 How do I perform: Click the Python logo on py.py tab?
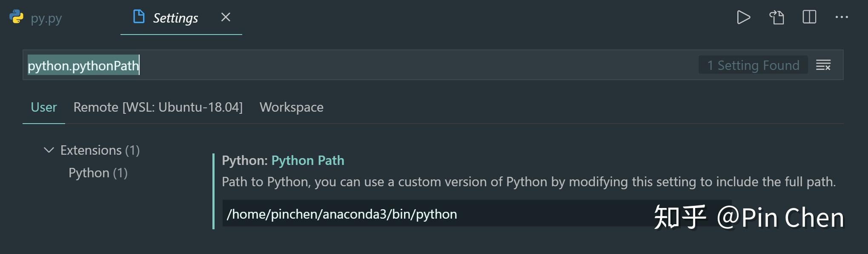[16, 17]
